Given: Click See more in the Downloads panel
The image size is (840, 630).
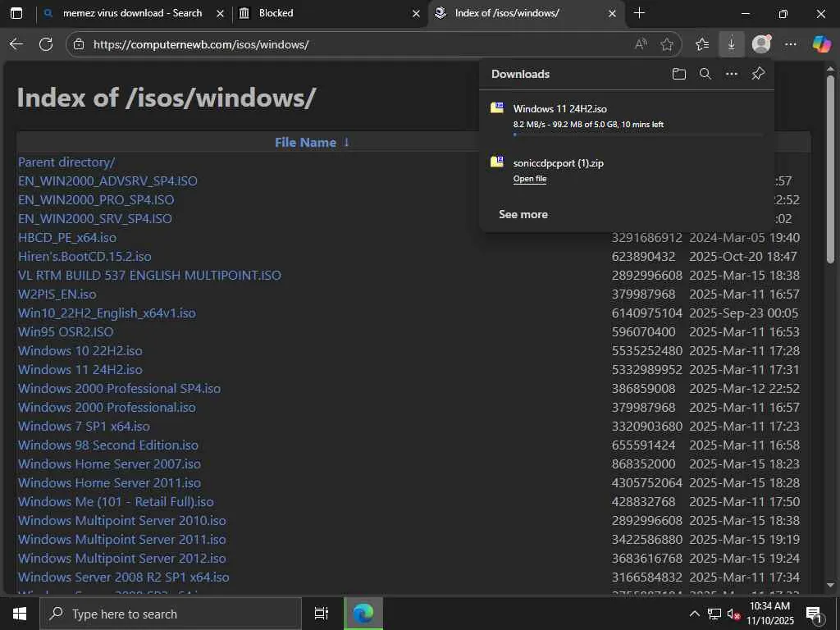Looking at the screenshot, I should (523, 214).
